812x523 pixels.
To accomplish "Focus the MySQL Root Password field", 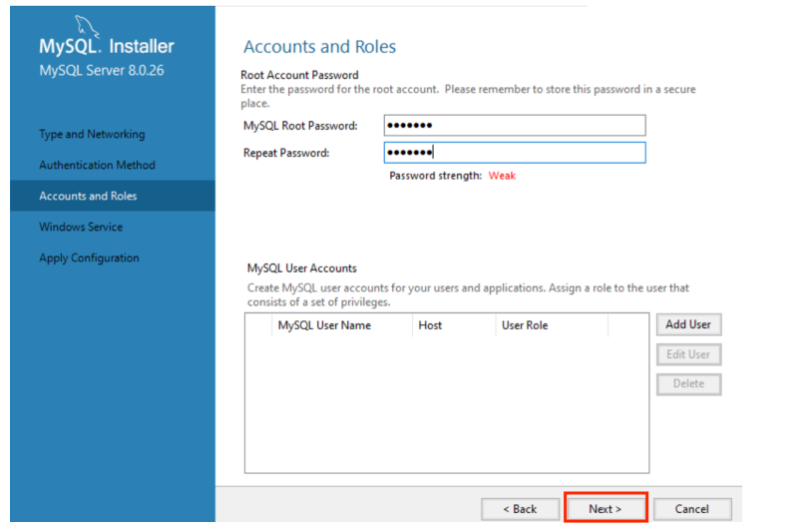I will 515,126.
